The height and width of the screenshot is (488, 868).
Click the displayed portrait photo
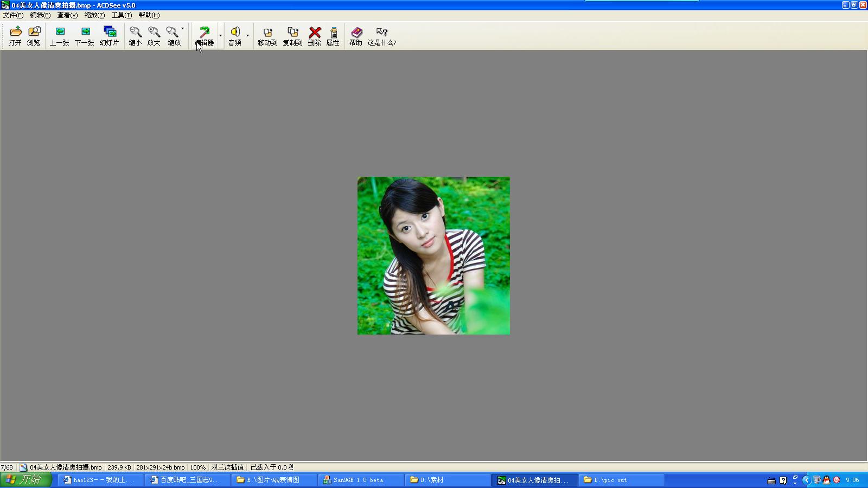tap(433, 255)
